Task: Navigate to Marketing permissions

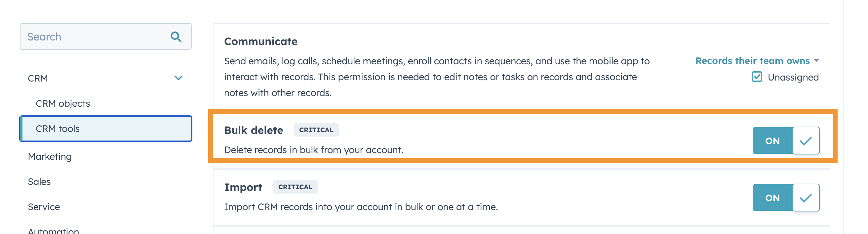Action: [x=50, y=156]
